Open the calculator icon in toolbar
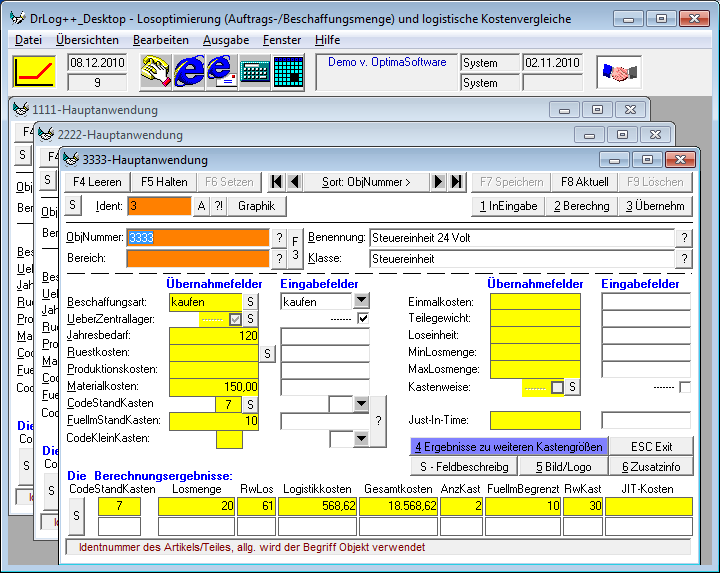Screen dimensions: 720x573 (255, 72)
